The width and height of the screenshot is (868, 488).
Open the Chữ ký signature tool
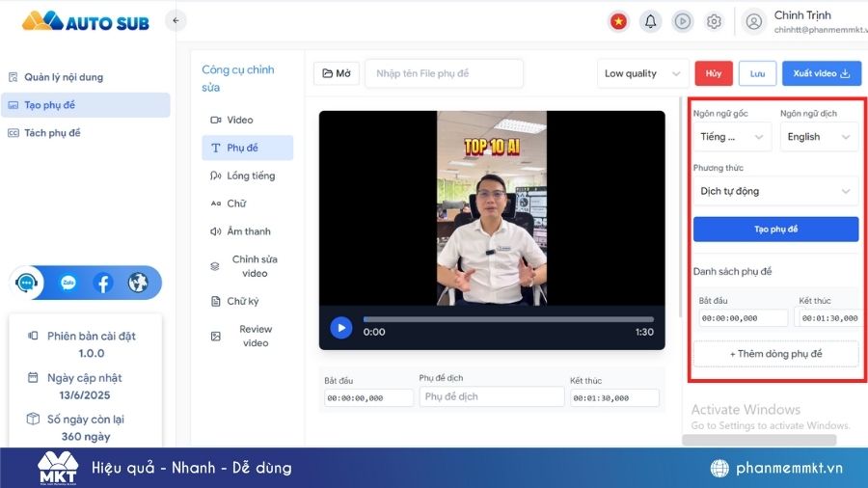tap(248, 301)
